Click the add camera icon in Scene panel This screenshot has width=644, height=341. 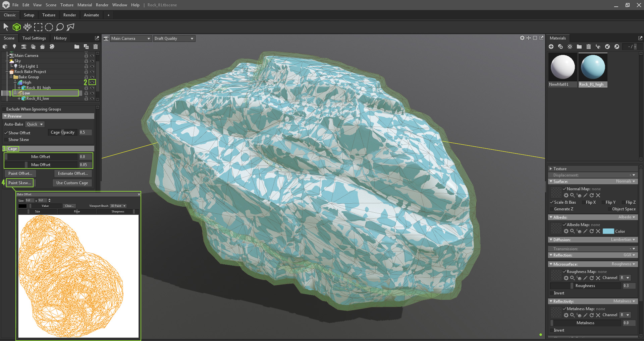click(24, 47)
